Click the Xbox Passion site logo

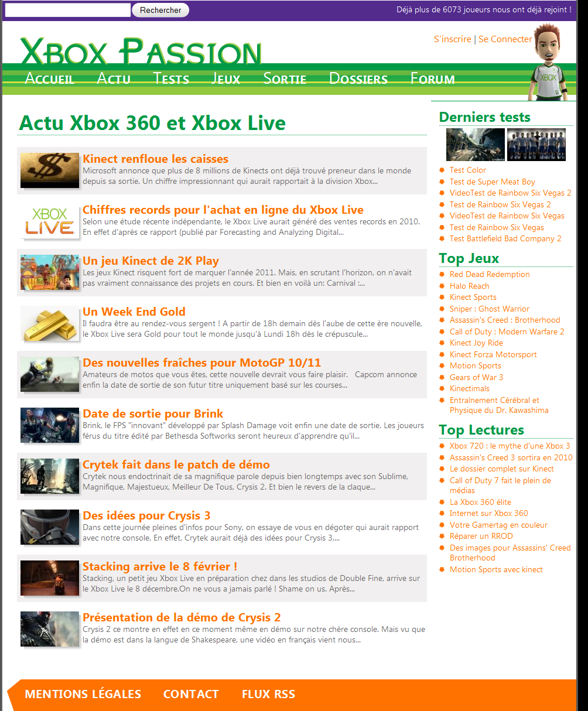pyautogui.click(x=141, y=51)
